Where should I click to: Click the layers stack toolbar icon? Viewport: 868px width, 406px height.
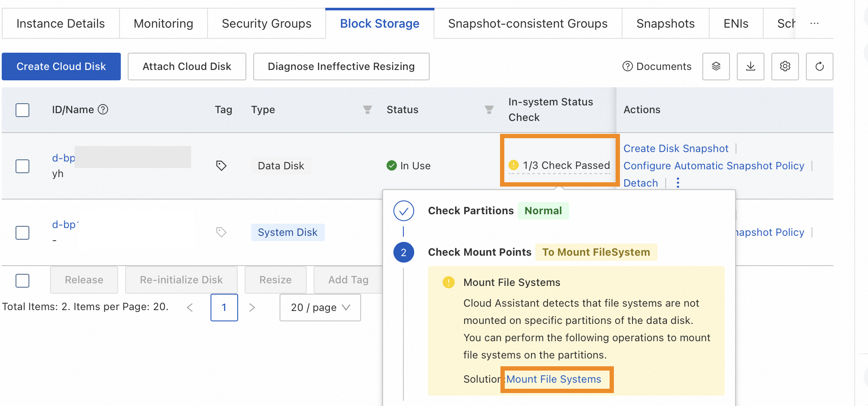click(x=716, y=67)
